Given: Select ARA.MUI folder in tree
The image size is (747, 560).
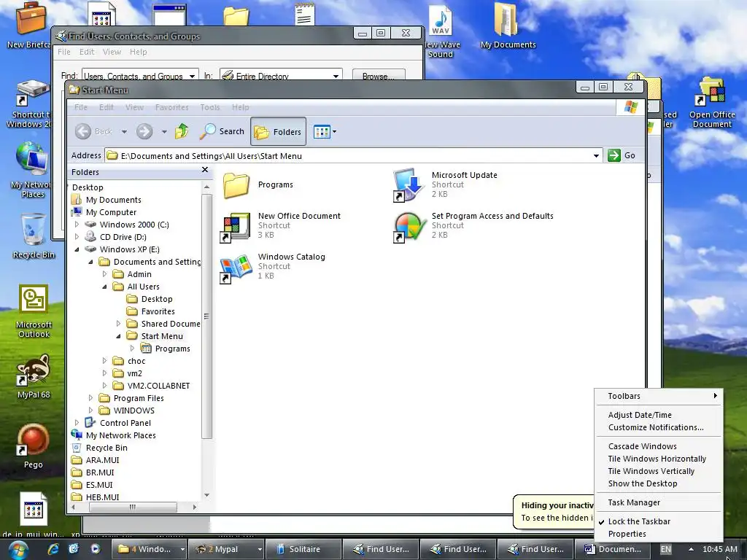Looking at the screenshot, I should 102,460.
